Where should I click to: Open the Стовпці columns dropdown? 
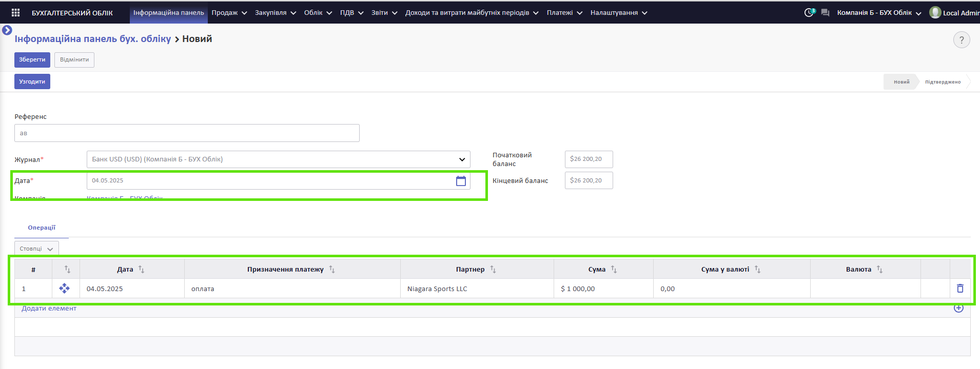[36, 249]
